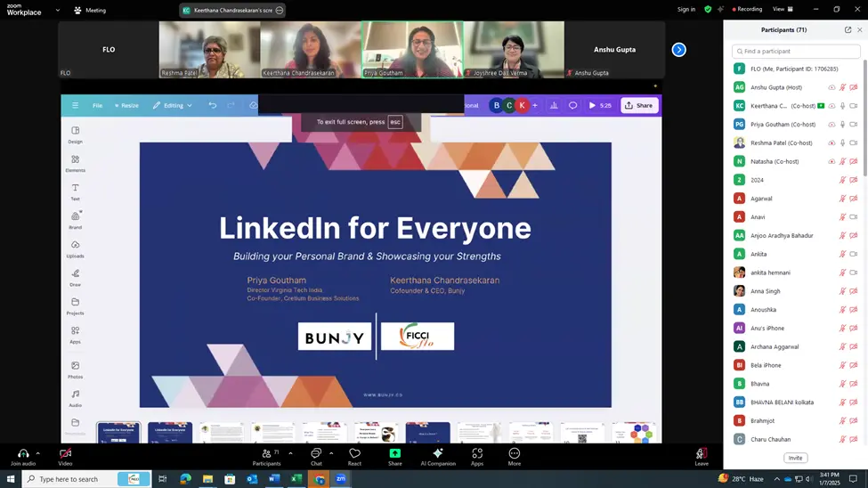This screenshot has height=488, width=868.
Task: Select the first slide thumbnail in filmstrip
Action: [118, 433]
